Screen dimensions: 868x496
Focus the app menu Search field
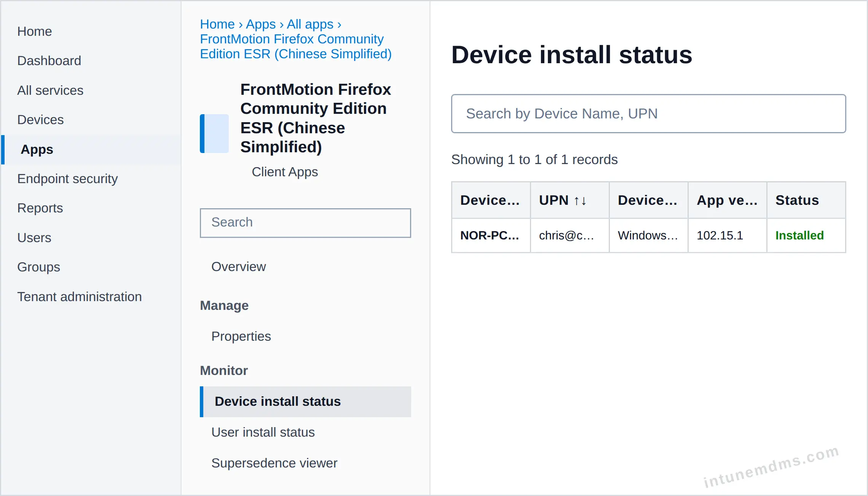[305, 223]
